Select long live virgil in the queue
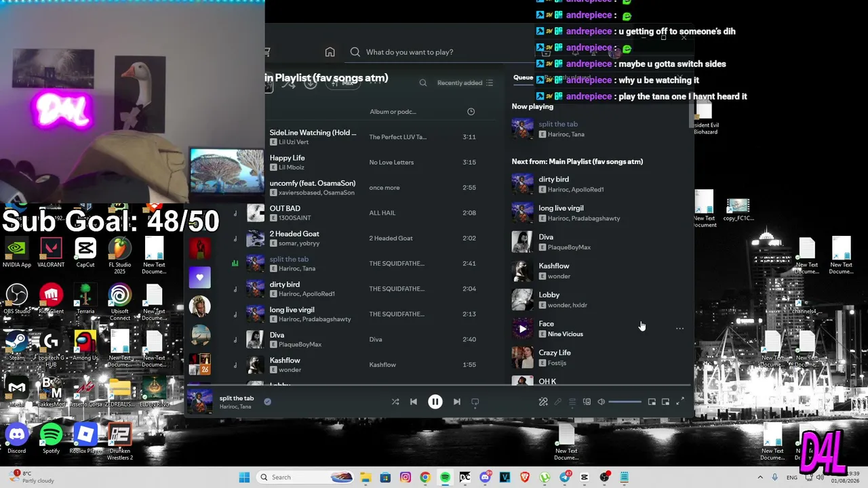The image size is (868, 488). (x=561, y=208)
